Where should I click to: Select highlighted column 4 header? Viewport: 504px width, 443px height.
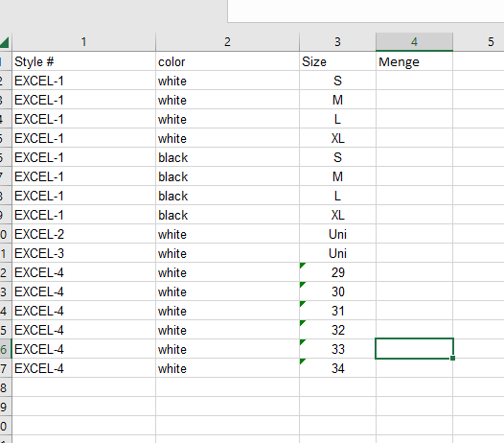tap(414, 42)
